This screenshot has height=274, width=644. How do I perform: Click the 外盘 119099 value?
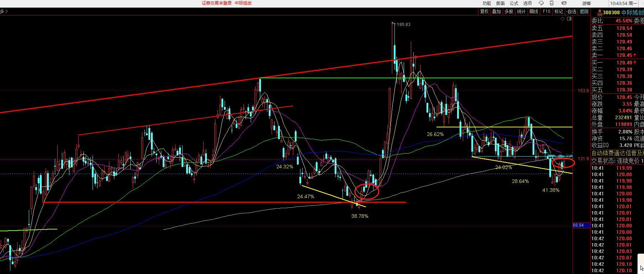(624, 124)
